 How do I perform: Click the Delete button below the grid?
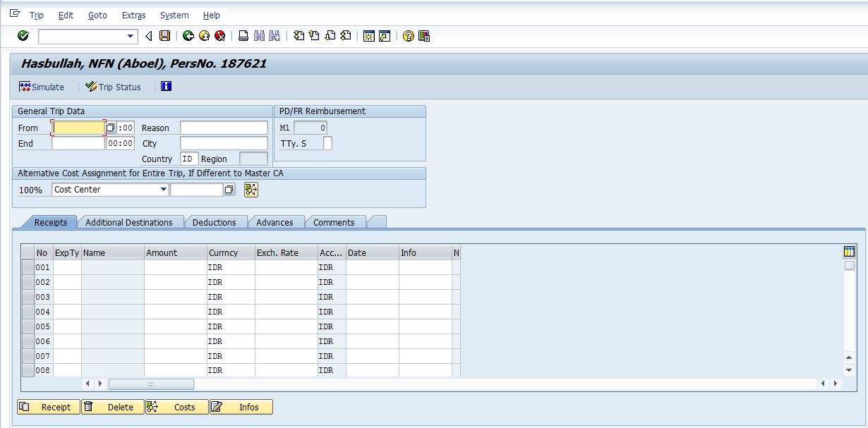coord(112,407)
